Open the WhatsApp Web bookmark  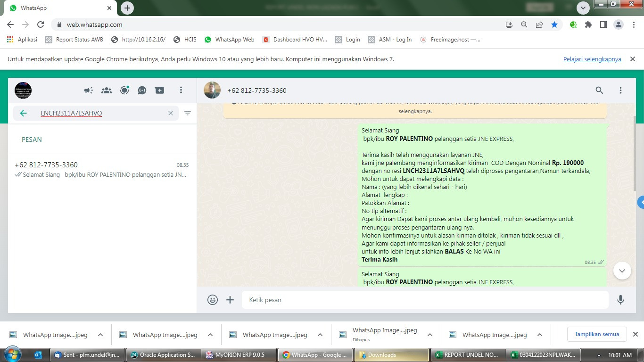(x=230, y=40)
